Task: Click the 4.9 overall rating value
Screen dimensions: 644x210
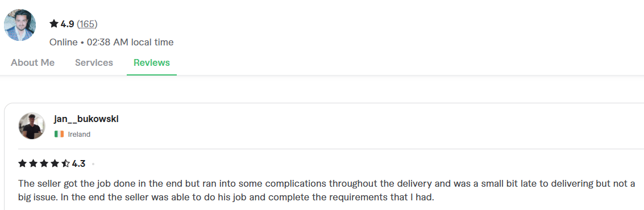Action: point(68,24)
